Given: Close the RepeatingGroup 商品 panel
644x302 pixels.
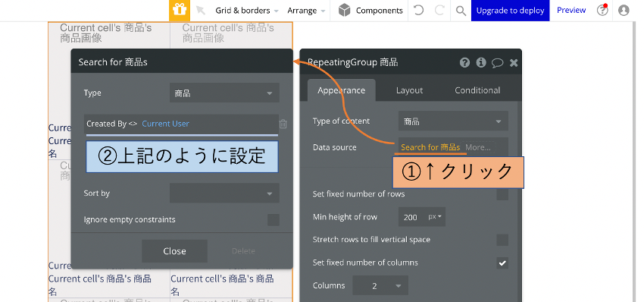Looking at the screenshot, I should (514, 62).
